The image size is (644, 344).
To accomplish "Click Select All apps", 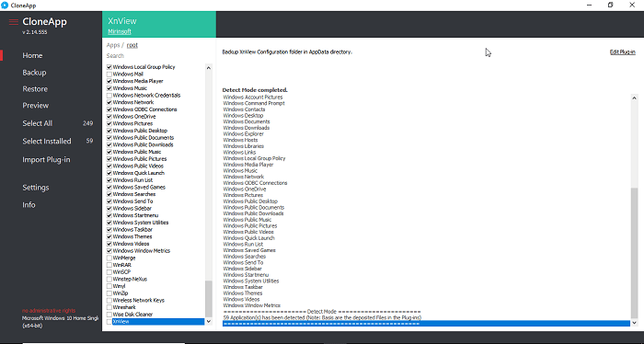I will tap(38, 123).
